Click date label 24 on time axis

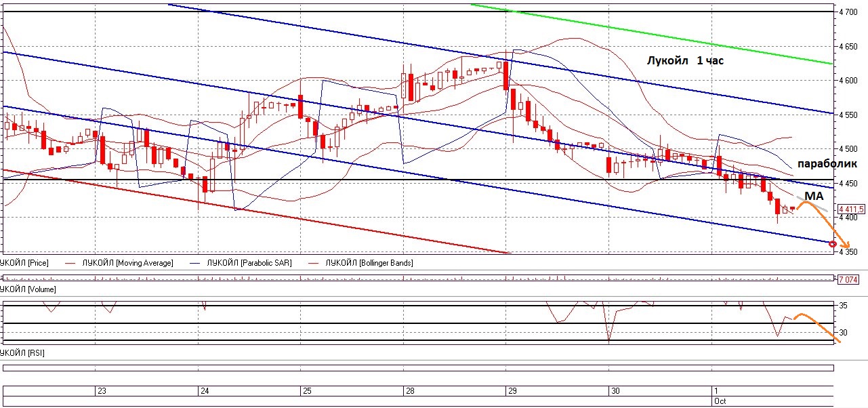click(x=204, y=392)
